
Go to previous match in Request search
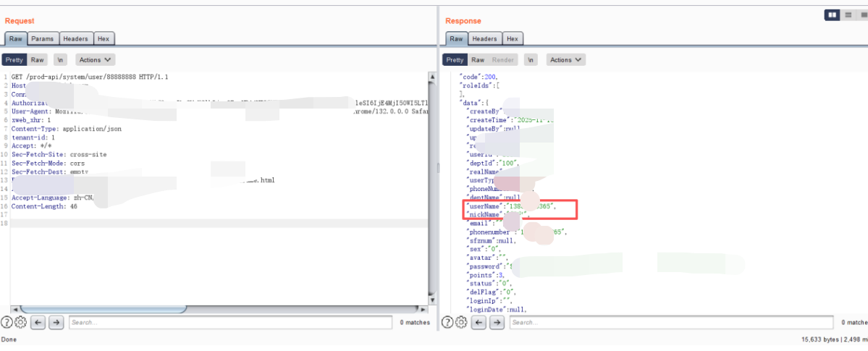pos(38,322)
